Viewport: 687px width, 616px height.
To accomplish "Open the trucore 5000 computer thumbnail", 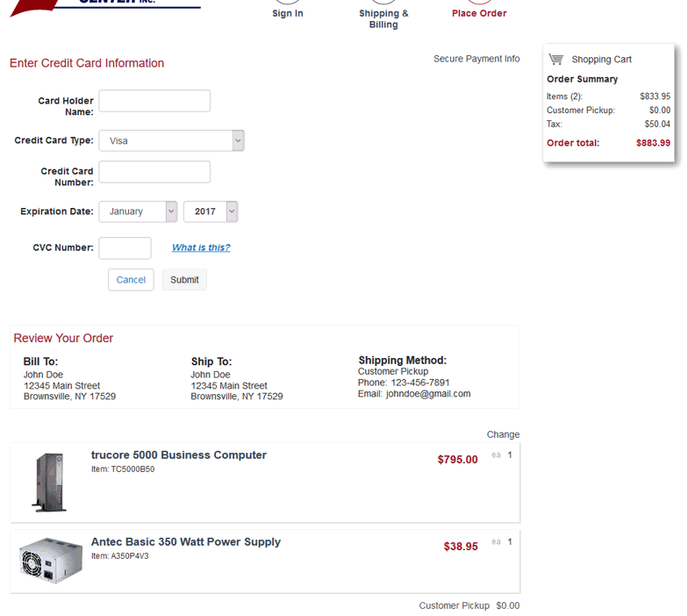I will coord(49,482).
